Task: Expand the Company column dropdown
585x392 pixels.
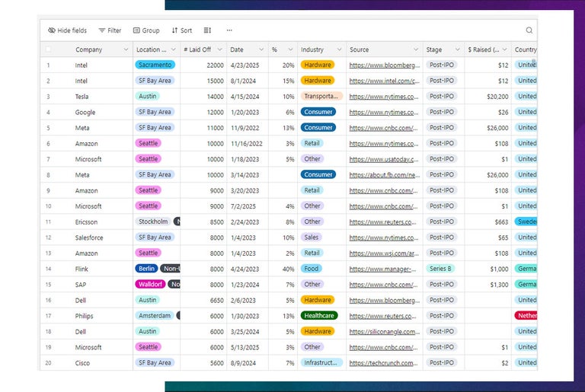Action: click(126, 49)
